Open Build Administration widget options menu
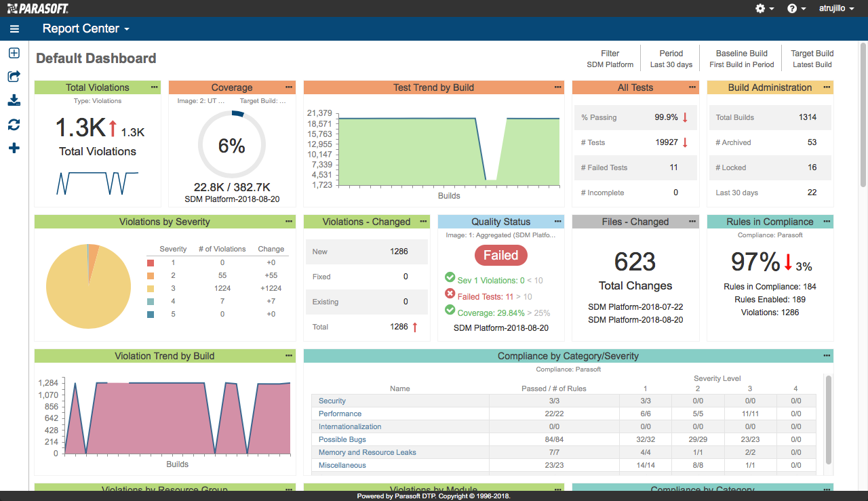The image size is (868, 501). click(x=827, y=87)
